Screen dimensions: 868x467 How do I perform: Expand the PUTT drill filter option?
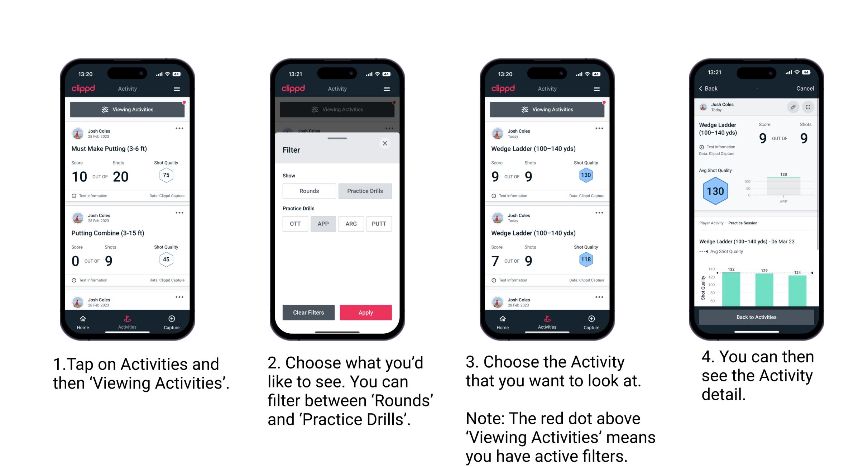click(x=379, y=223)
